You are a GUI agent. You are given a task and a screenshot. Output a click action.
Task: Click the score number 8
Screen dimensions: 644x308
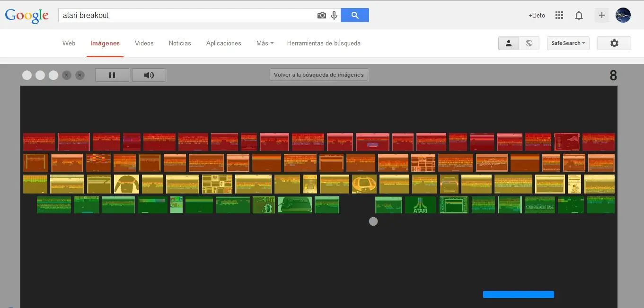[x=613, y=75]
